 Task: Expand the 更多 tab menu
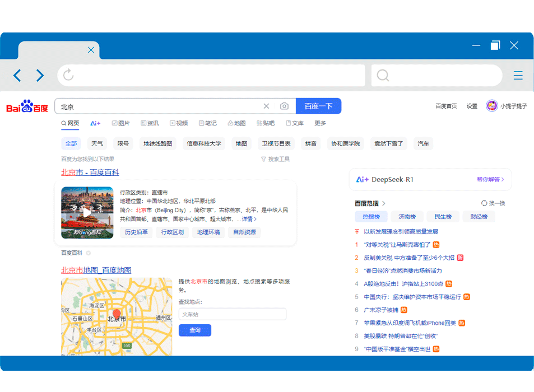click(320, 123)
